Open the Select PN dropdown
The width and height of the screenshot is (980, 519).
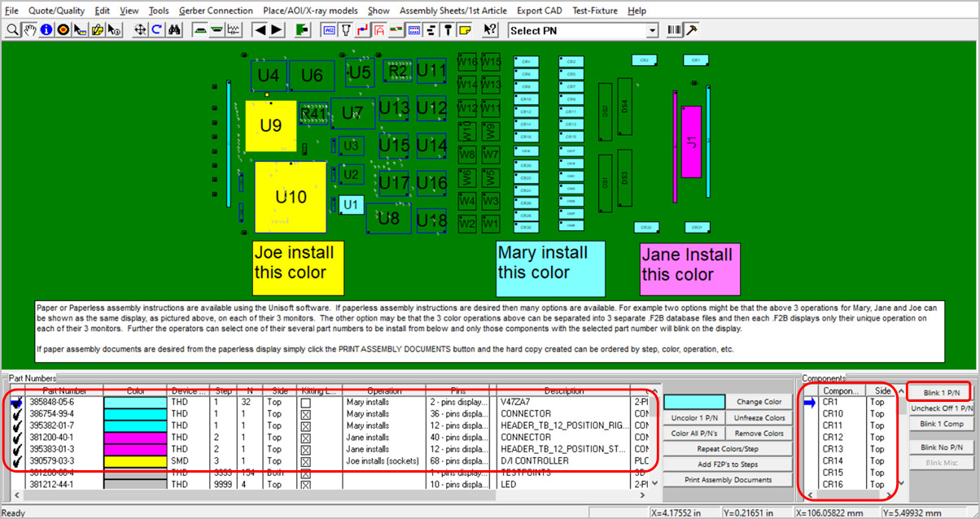point(653,29)
